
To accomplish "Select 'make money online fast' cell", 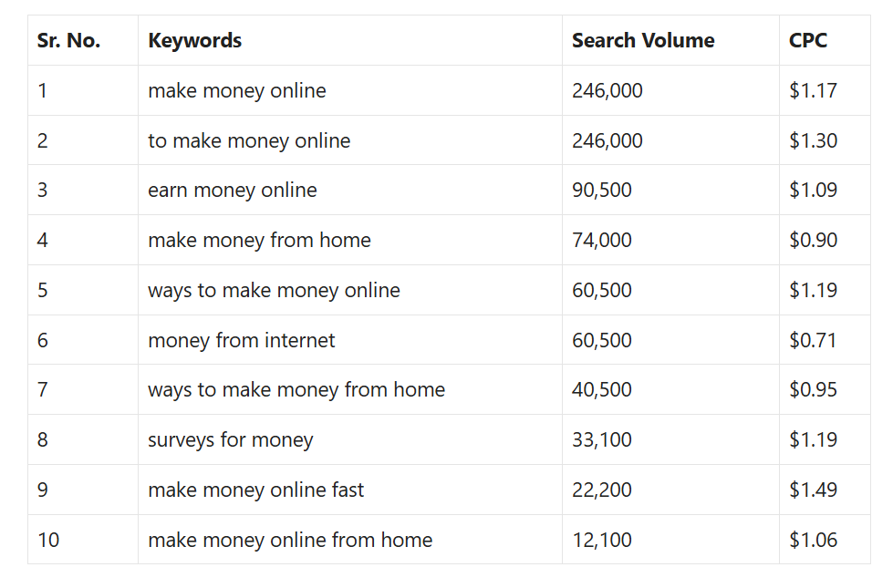I will [255, 490].
